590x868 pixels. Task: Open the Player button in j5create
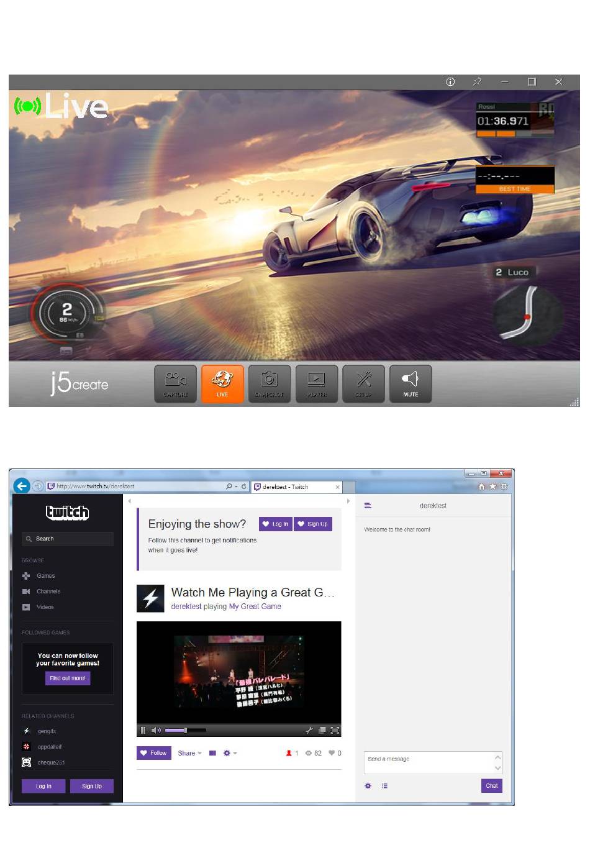[x=317, y=384]
